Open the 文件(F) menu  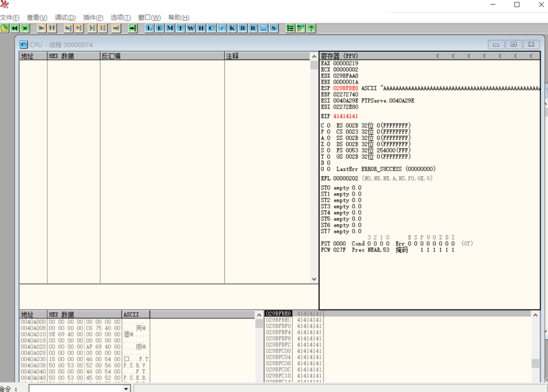[10, 17]
